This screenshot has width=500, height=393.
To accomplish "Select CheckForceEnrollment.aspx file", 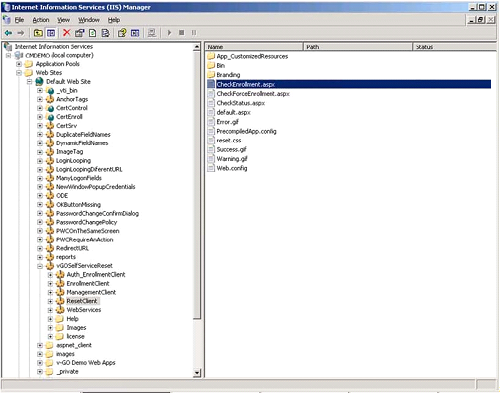I will [253, 94].
